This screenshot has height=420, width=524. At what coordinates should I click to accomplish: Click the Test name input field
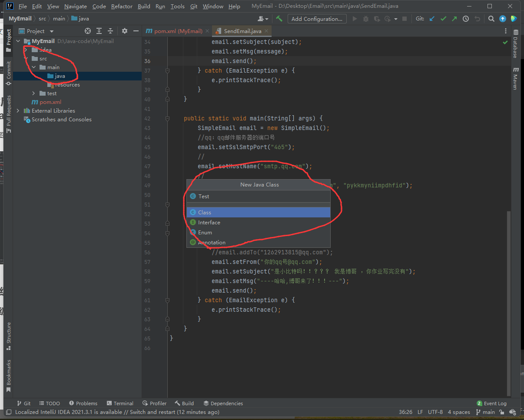pos(259,196)
